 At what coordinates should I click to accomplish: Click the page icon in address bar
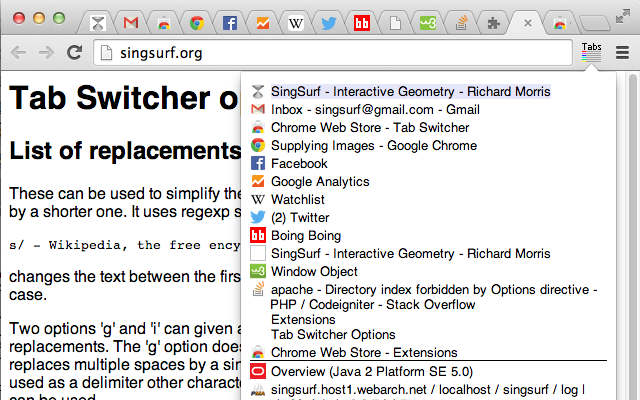pos(106,53)
